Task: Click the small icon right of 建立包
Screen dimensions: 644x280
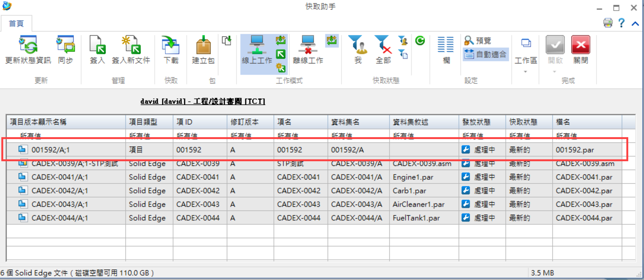Action: [227, 40]
